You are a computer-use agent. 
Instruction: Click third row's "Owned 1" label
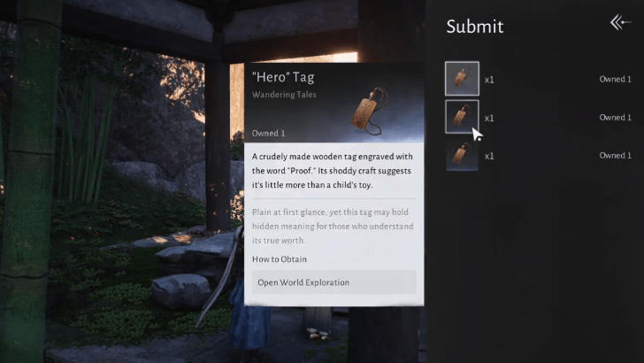(615, 156)
